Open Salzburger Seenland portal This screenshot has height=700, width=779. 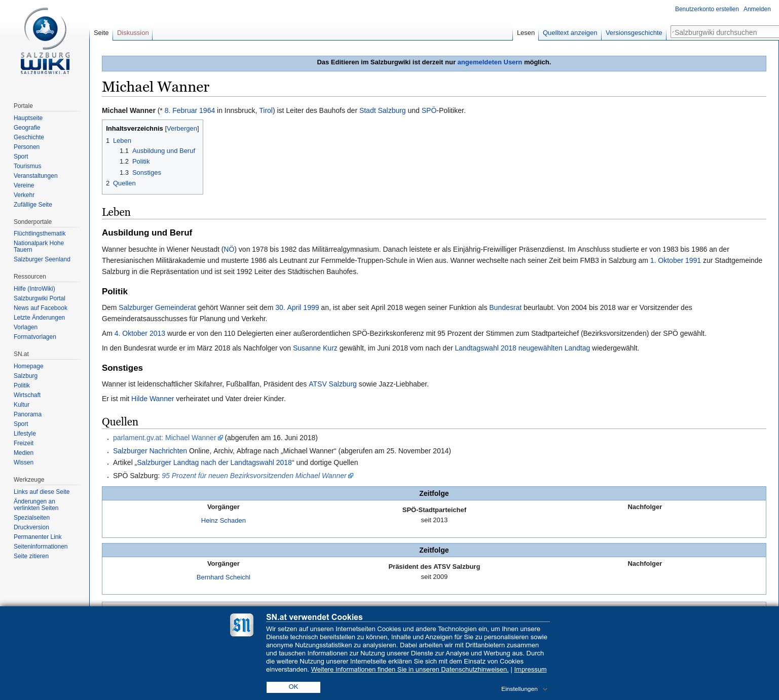point(42,259)
